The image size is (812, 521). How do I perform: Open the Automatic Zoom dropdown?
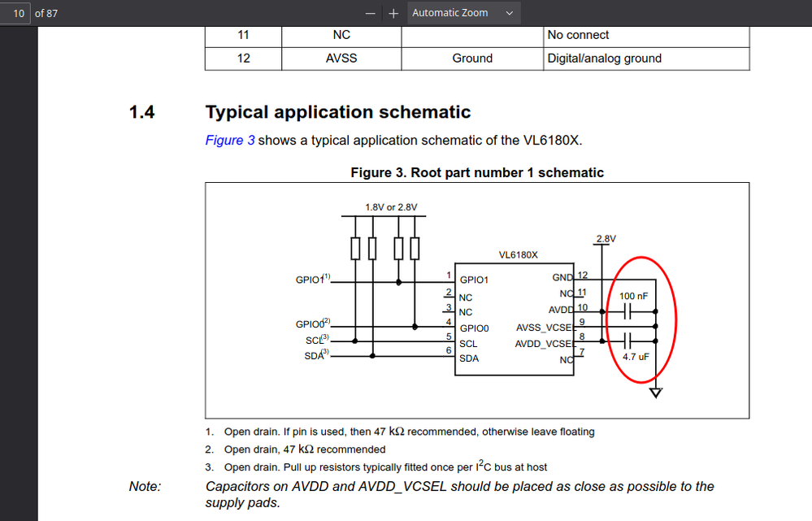[x=463, y=13]
